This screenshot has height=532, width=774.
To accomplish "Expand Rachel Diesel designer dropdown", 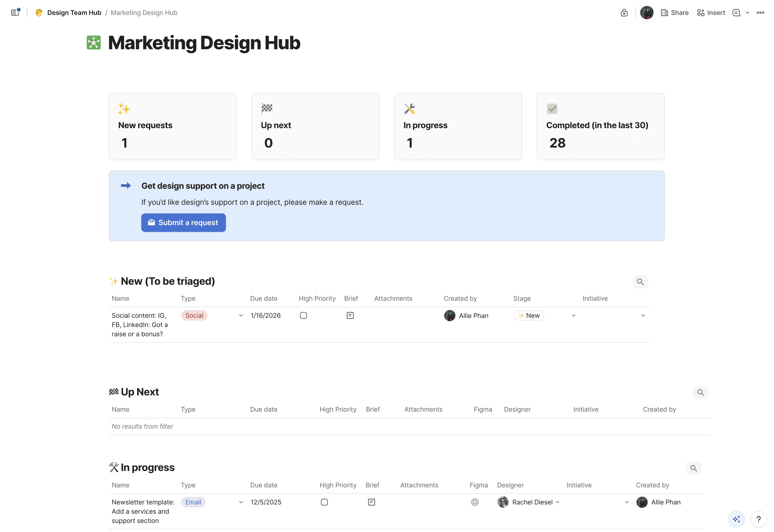I will coord(558,502).
